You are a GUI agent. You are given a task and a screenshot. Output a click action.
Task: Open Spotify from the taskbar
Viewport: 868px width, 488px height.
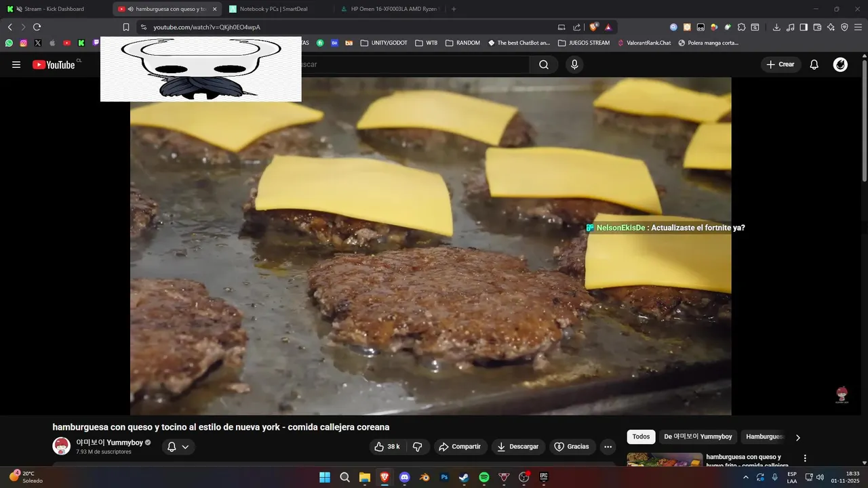pos(484,477)
